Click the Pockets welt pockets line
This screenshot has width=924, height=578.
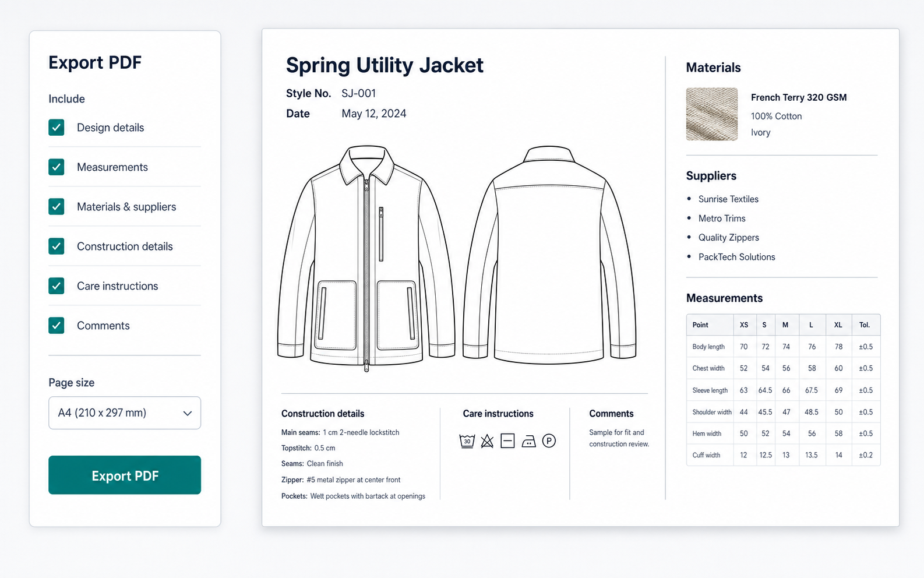(353, 496)
